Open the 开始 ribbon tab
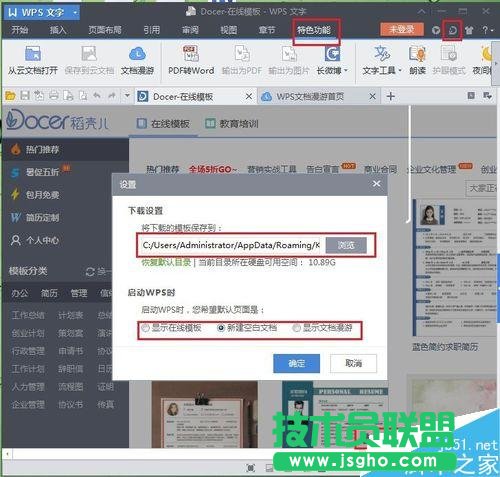This screenshot has width=500, height=477. click(20, 30)
